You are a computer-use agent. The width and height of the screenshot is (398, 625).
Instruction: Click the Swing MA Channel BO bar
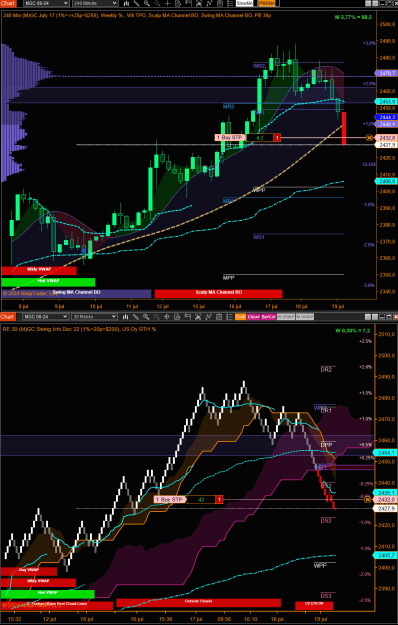pos(76,293)
